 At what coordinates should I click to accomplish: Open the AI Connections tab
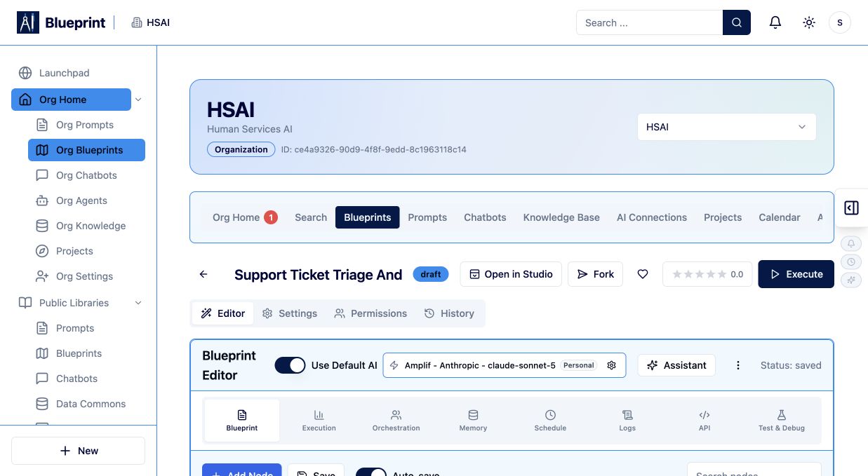(652, 217)
